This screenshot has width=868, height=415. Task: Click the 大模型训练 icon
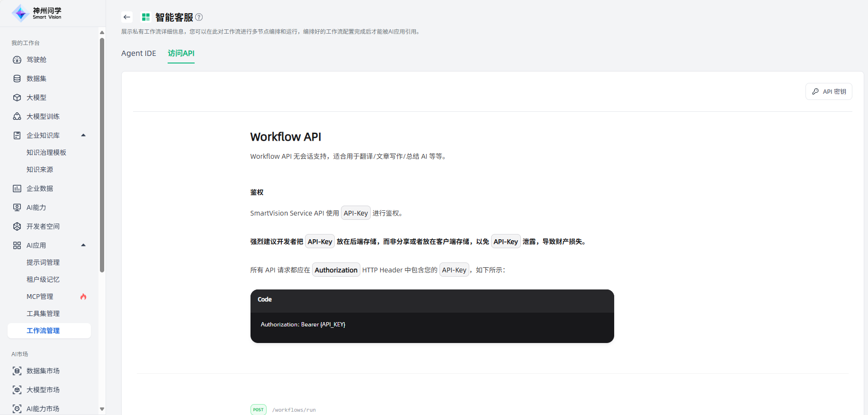17,117
